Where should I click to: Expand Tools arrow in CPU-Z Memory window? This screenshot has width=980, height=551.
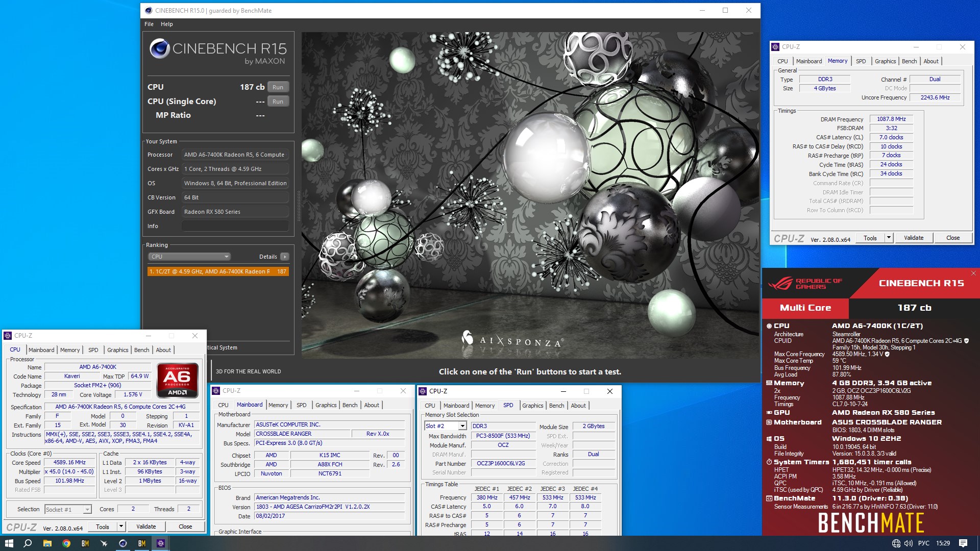point(889,238)
